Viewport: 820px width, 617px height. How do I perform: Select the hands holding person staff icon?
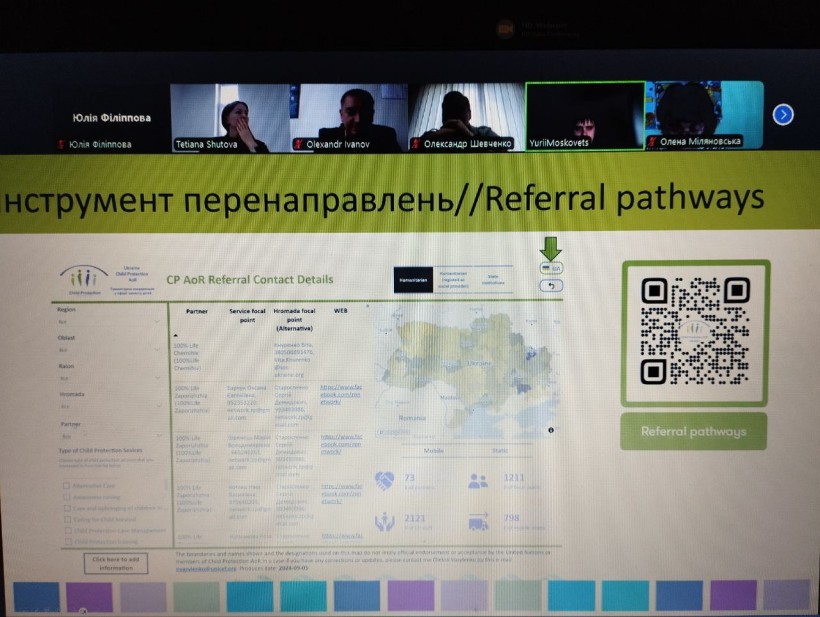pos(384,522)
